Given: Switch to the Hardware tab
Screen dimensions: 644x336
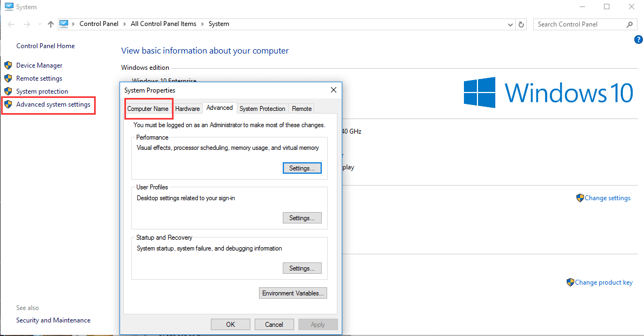Looking at the screenshot, I should [187, 108].
